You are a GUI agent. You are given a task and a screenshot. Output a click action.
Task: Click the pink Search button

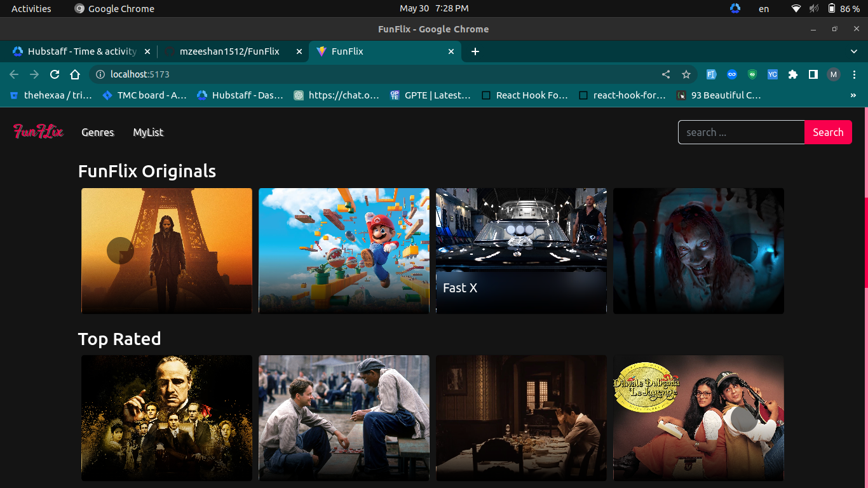click(x=828, y=132)
